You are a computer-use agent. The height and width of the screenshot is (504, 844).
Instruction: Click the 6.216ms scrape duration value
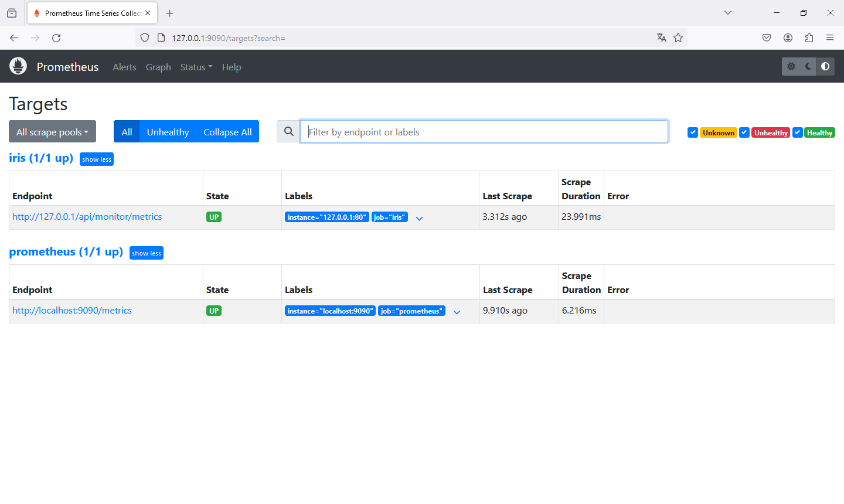pos(579,311)
